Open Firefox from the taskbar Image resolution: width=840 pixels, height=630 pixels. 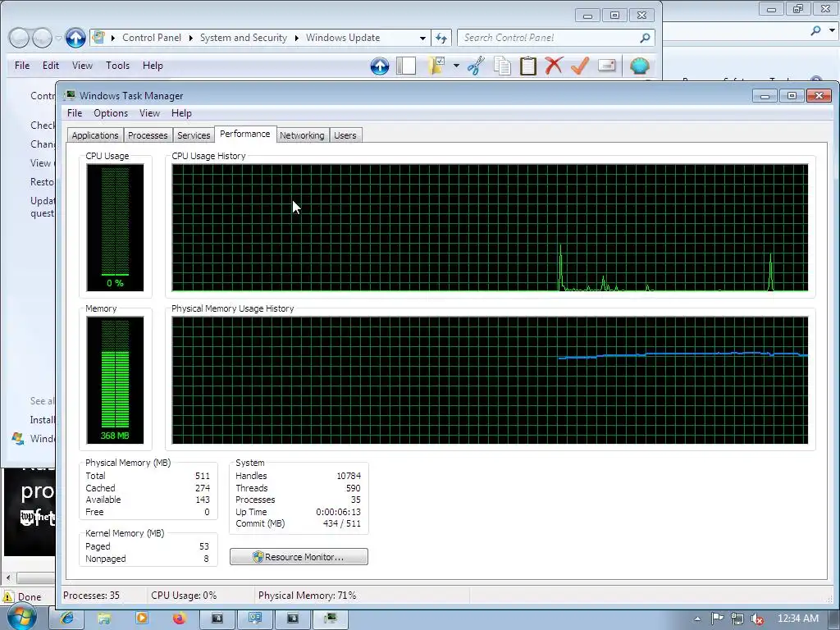point(179,619)
